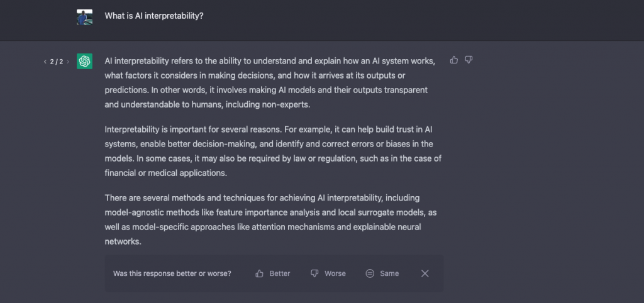Rate the response as Worse

tap(328, 273)
